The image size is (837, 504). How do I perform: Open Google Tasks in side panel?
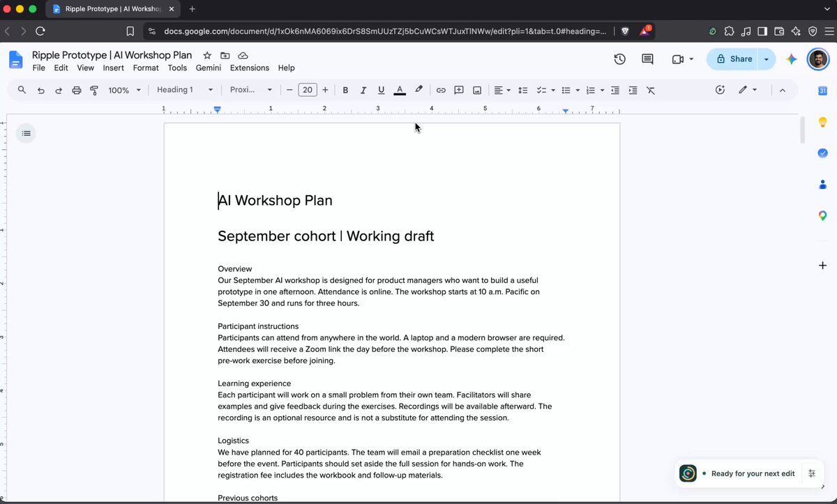822,153
